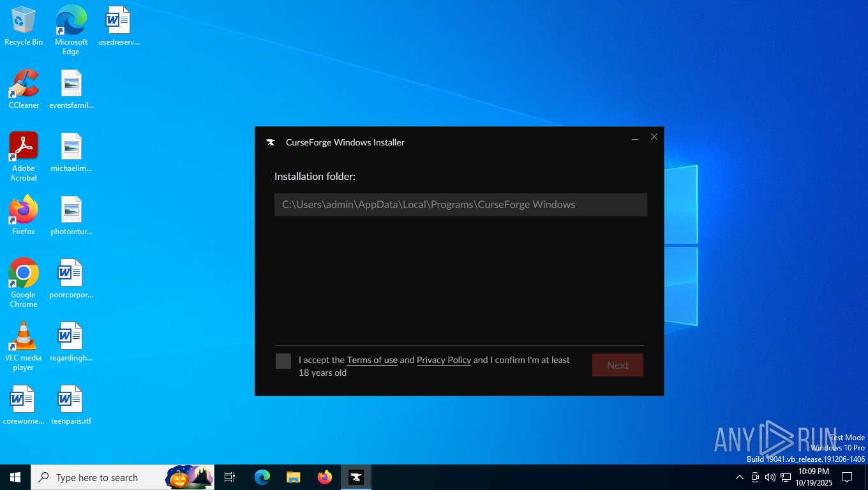The image size is (868, 490).
Task: Launch Edge from the taskbar
Action: tap(262, 477)
